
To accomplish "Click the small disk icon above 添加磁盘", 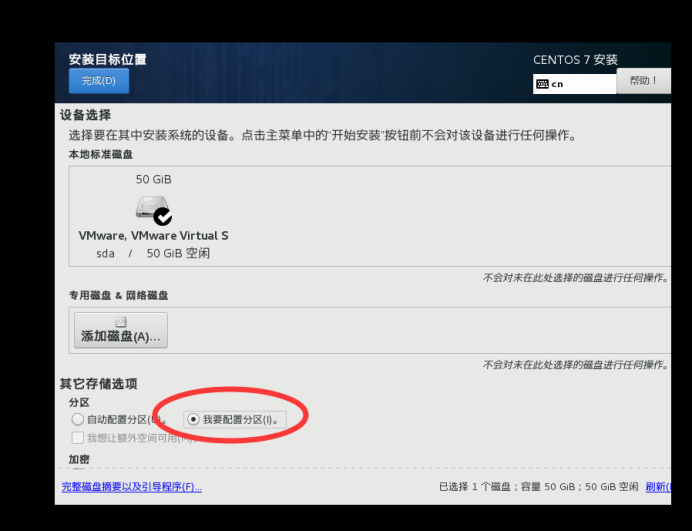I will 121,322.
